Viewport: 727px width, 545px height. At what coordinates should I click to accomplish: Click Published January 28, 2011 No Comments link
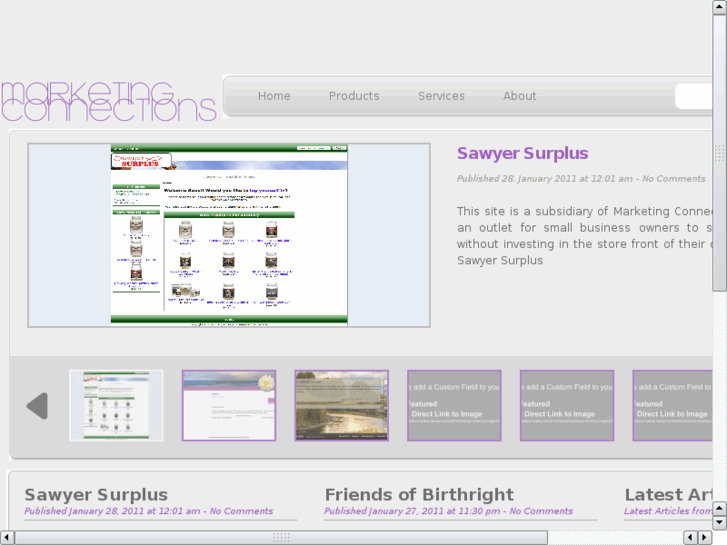coord(148,511)
